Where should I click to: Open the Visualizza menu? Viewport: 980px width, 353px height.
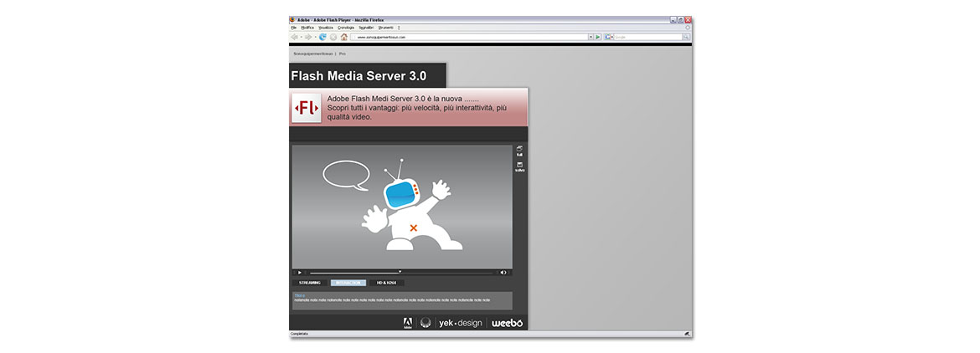(x=327, y=28)
